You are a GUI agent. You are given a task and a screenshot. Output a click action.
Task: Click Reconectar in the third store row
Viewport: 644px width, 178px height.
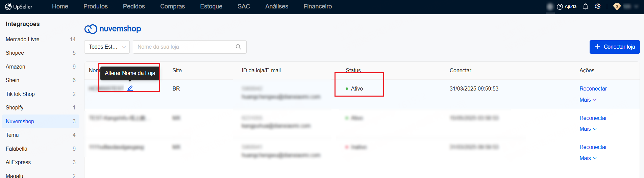[x=593, y=147]
